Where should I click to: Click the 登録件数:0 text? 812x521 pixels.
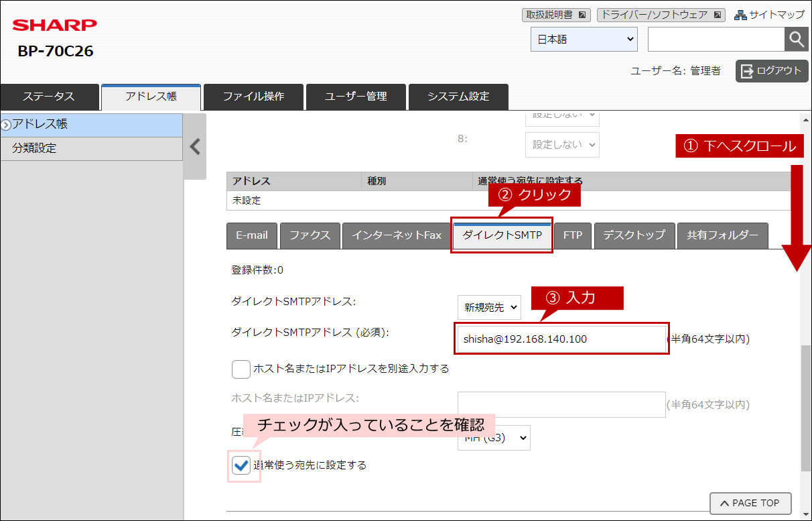257,270
